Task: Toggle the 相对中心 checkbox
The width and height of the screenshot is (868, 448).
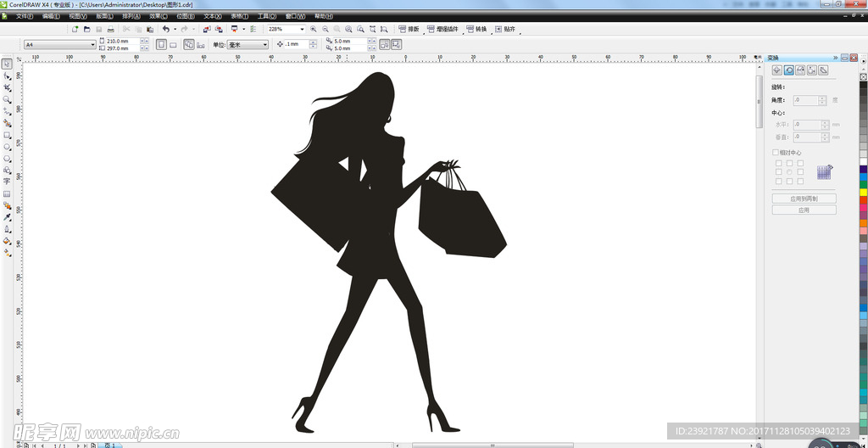Action: [776, 153]
